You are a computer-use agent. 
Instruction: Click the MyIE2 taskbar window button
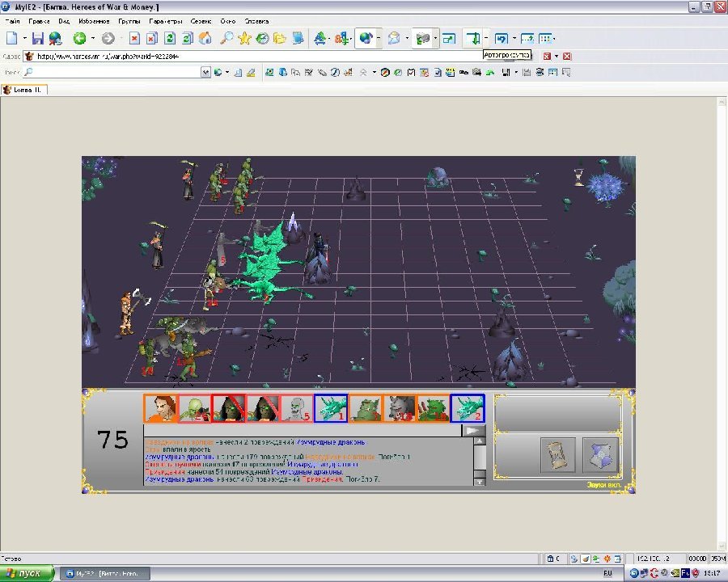point(105,574)
